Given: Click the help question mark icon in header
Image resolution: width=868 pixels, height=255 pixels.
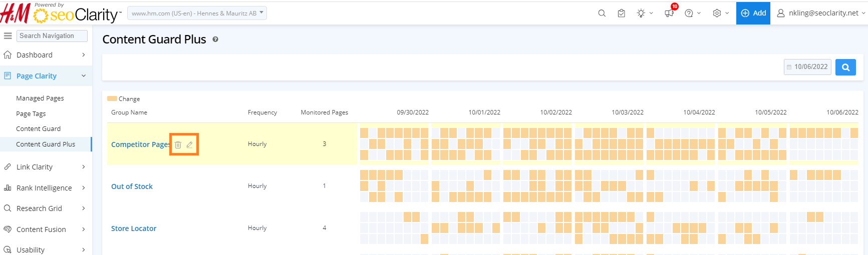Looking at the screenshot, I should 689,13.
